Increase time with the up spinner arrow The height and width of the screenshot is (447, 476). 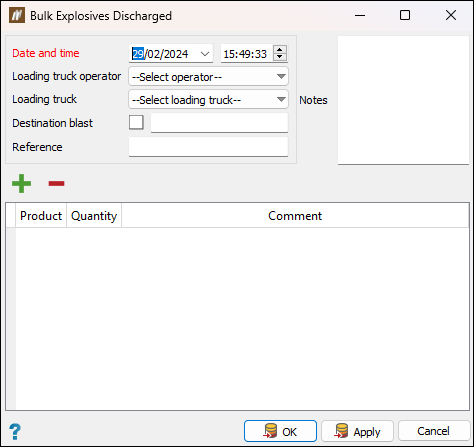click(x=280, y=49)
